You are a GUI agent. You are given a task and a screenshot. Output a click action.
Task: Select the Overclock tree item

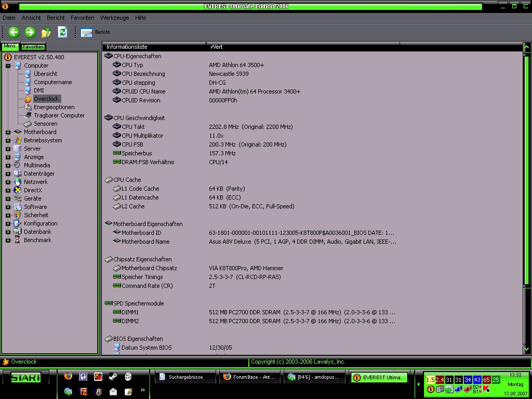pos(46,99)
